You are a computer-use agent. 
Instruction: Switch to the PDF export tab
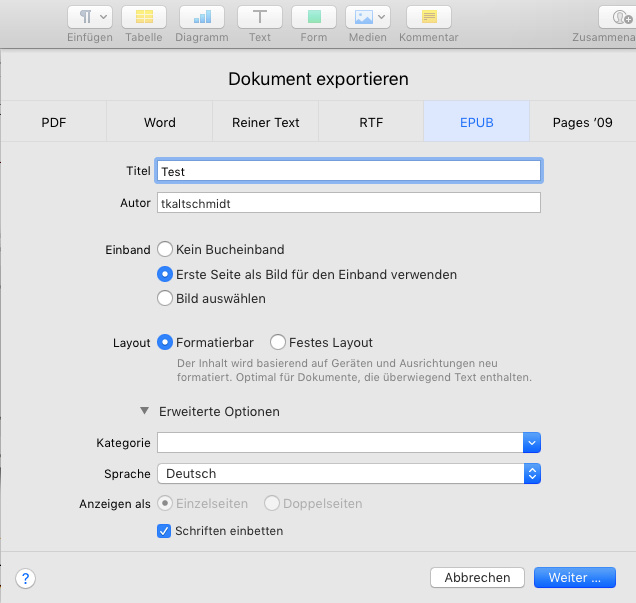pyautogui.click(x=54, y=123)
